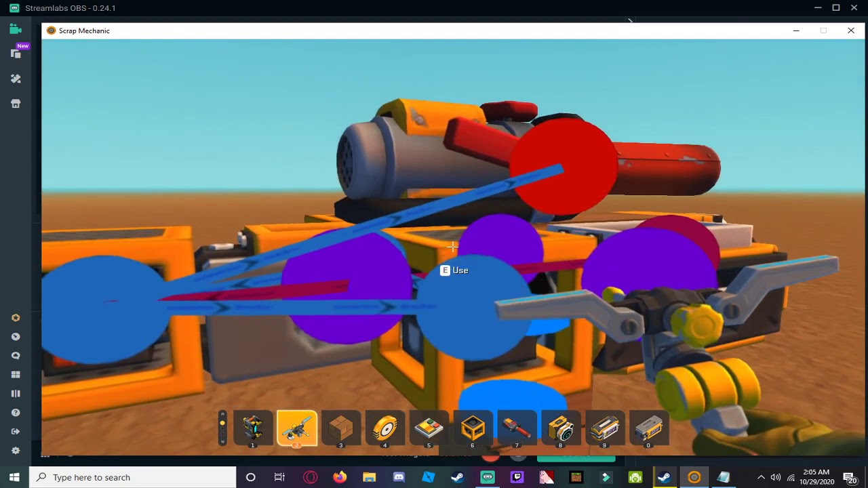Open the App Store icon in sidebar
This screenshot has height=488, width=868.
16,104
